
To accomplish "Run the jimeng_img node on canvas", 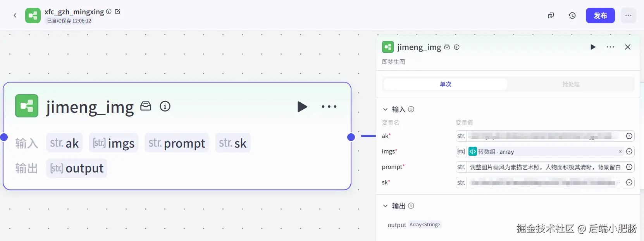I will pos(302,107).
